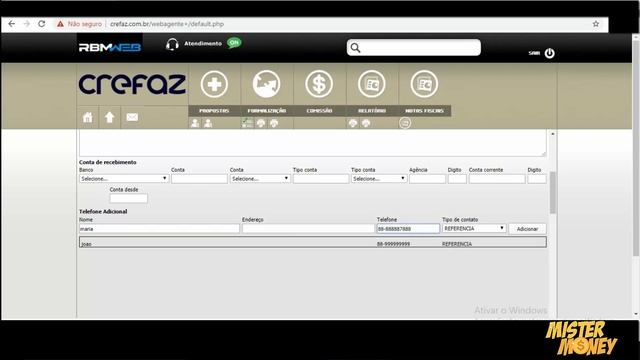Screen dimensions: 640x360
Task: Select the Formalização menu tab
Action: click(x=267, y=111)
